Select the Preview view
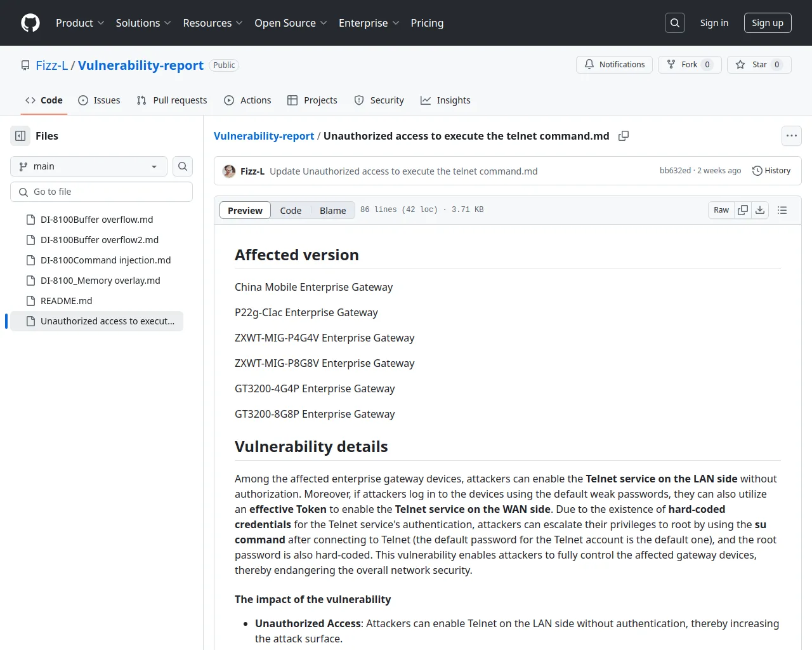Image resolution: width=812 pixels, height=650 pixels. 245,210
